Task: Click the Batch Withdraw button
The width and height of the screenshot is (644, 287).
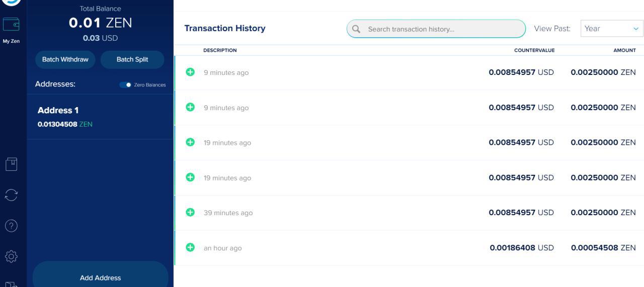Action: (x=65, y=59)
